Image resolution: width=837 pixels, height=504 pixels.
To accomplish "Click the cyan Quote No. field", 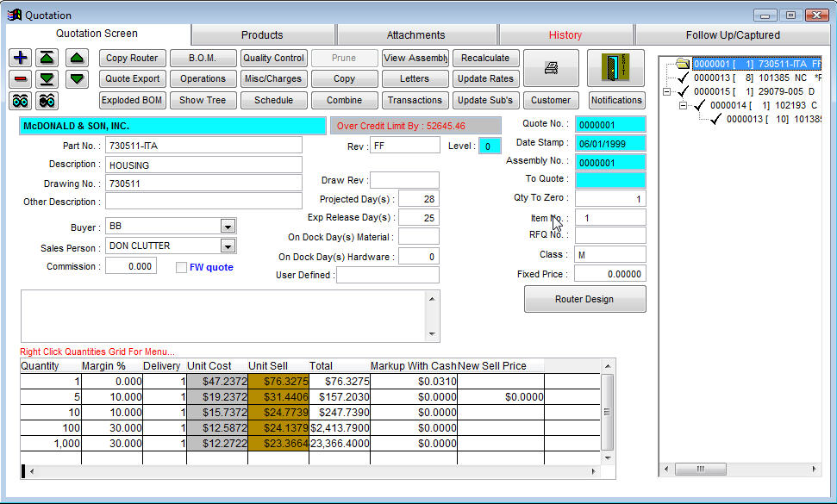I will (x=610, y=124).
